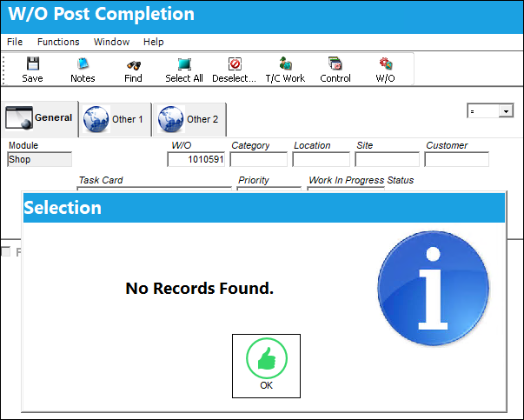Click the W/O number field showing 1010591
Image resolution: width=524 pixels, height=420 pixels.
pyautogui.click(x=196, y=159)
